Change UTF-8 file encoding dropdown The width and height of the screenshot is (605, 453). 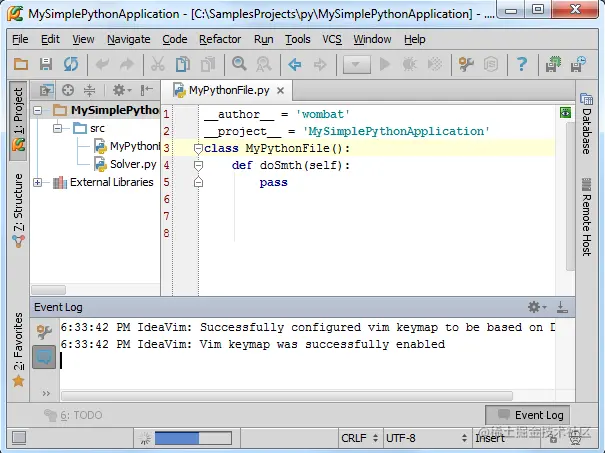click(426, 438)
